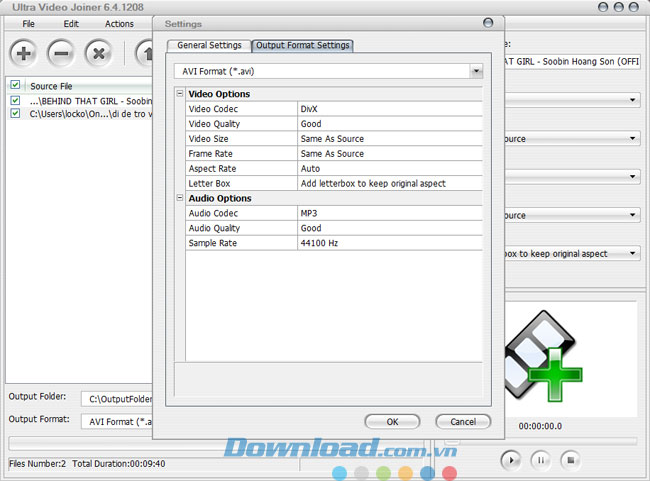Collapse the Audio Options section
The width and height of the screenshot is (650, 481).
pyautogui.click(x=180, y=198)
